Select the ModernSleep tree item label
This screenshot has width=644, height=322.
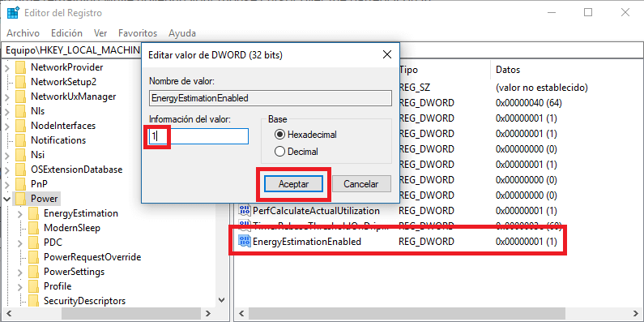pos(72,227)
